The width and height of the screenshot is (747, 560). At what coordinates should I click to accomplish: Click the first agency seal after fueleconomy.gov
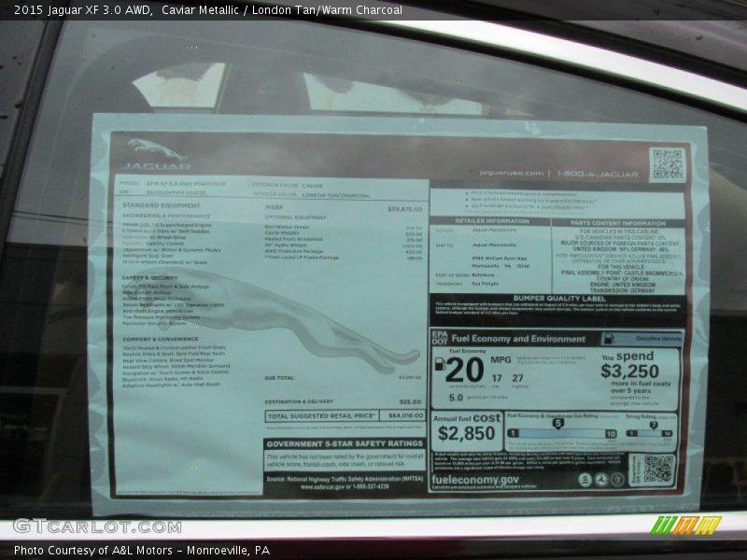point(585,480)
